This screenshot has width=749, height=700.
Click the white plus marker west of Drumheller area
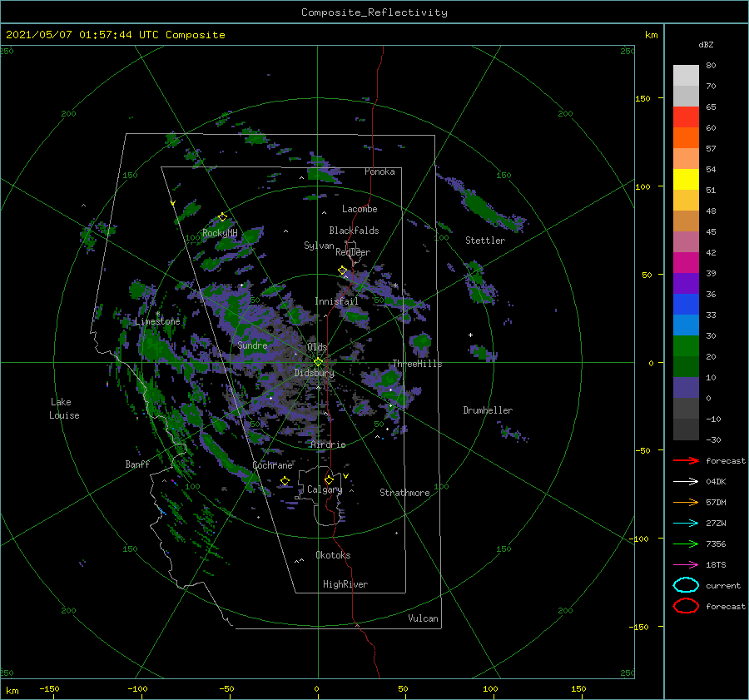[x=470, y=335]
